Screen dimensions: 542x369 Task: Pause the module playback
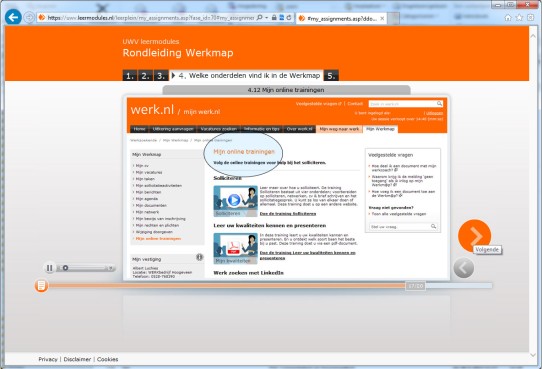[x=49, y=268]
